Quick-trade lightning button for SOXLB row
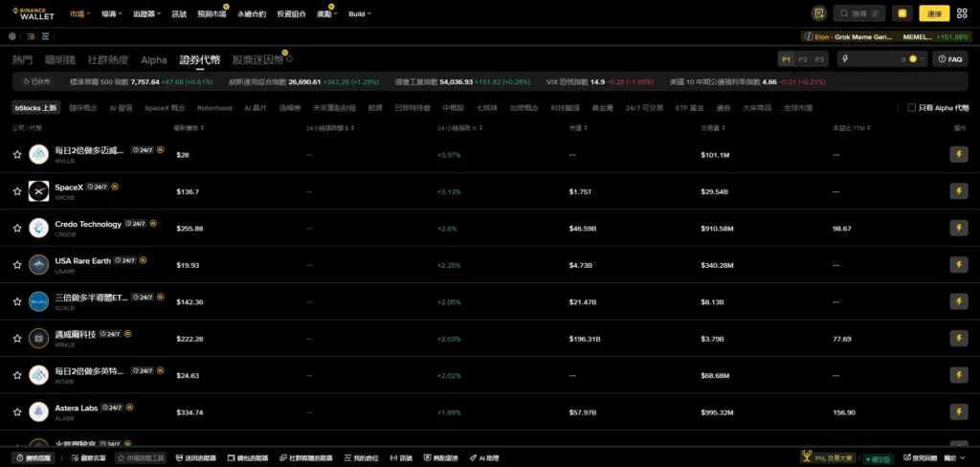 (959, 301)
